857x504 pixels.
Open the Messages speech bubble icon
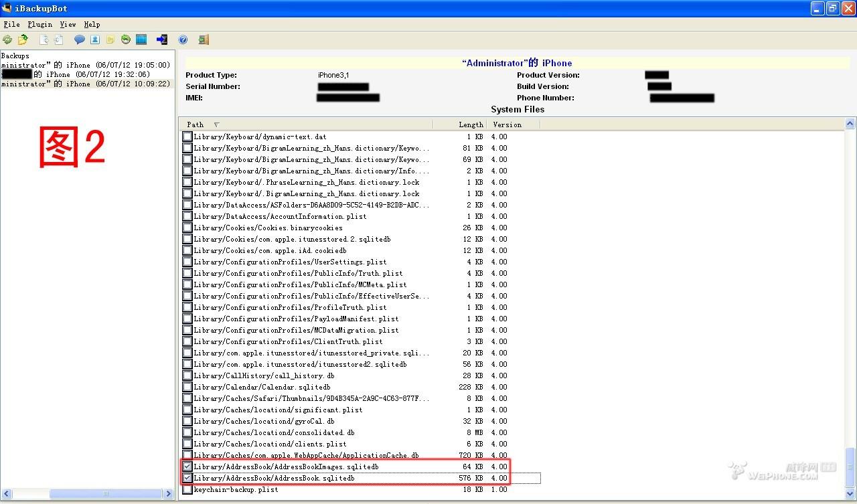pyautogui.click(x=79, y=40)
